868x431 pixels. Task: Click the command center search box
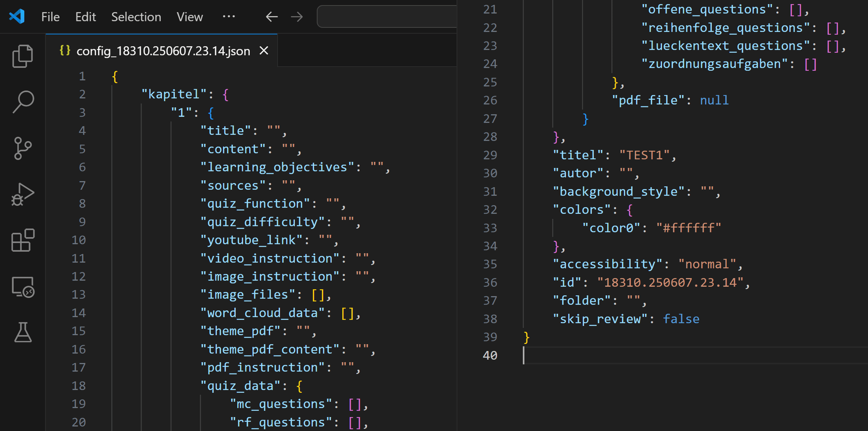(387, 17)
